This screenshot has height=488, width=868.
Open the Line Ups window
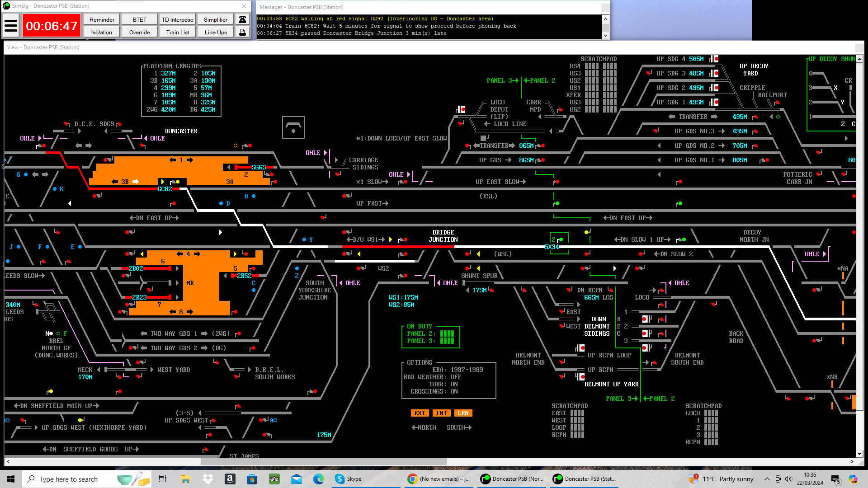click(216, 32)
